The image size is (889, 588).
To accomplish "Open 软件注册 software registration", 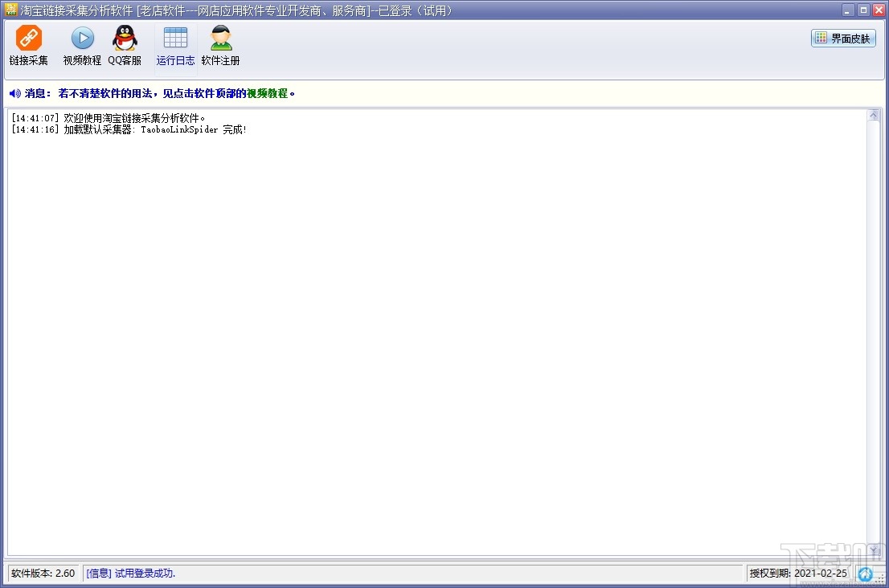I will (x=220, y=46).
